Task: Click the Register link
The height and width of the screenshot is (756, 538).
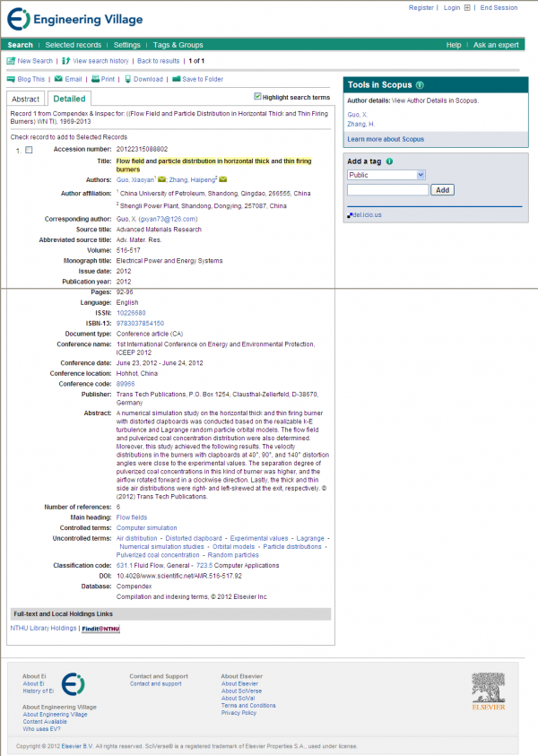Action: tap(421, 8)
